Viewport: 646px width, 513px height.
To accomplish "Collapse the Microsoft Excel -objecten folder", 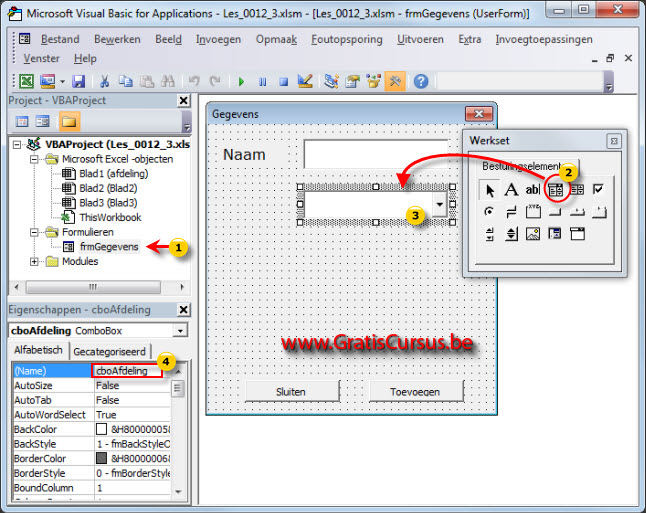I will coord(34,159).
